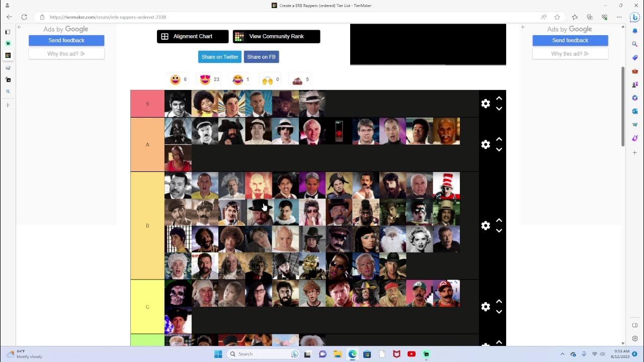Show hidden icons in system tray
The width and height of the screenshot is (644, 362).
[562, 354]
